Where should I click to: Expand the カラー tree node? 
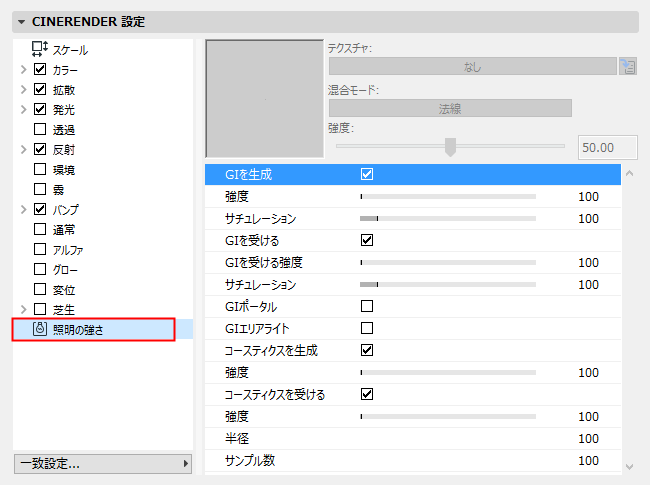[x=24, y=69]
